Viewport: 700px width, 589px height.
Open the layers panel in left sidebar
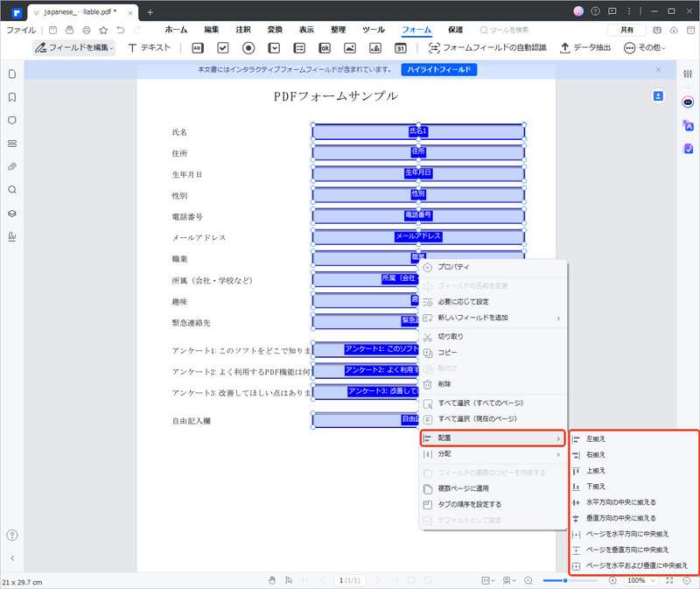point(12,213)
